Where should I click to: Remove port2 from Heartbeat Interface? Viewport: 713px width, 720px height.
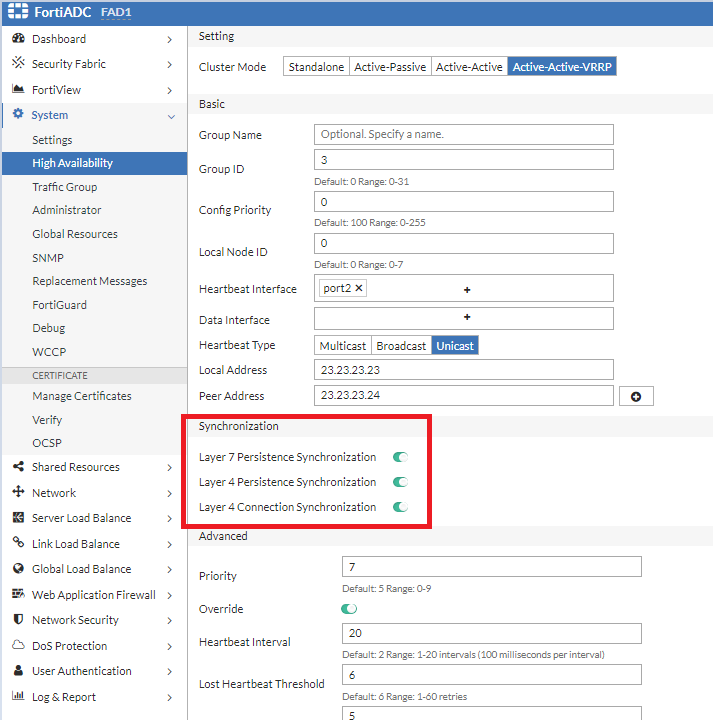tap(359, 288)
